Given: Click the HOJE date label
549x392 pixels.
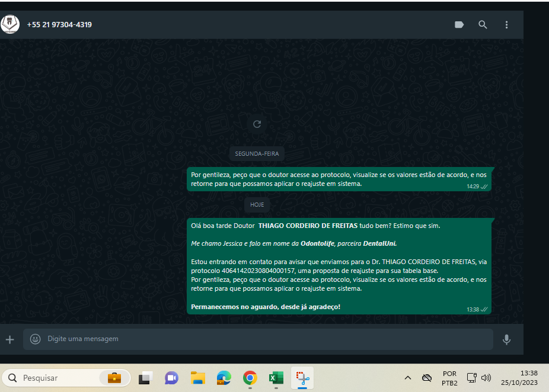Looking at the screenshot, I should [x=257, y=205].
